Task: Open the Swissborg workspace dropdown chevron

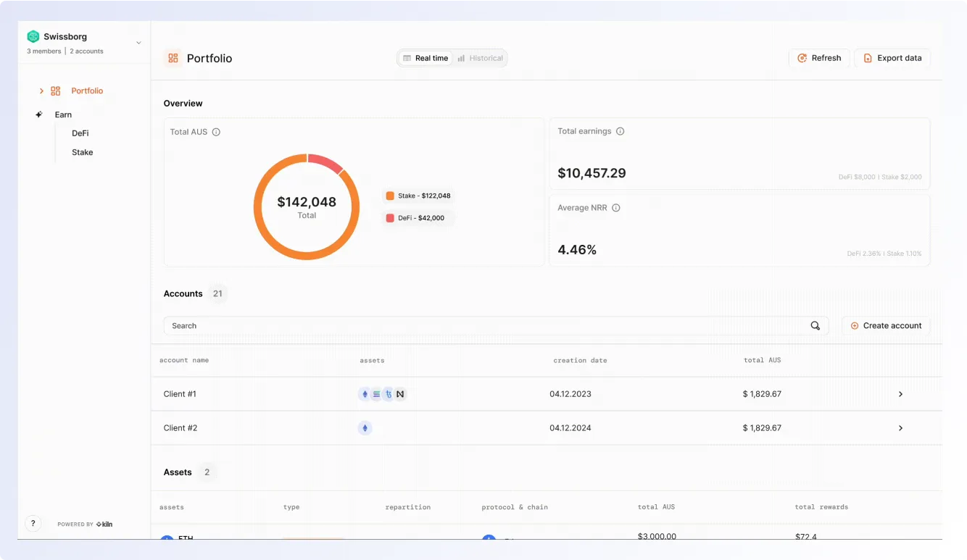Action: pos(138,43)
